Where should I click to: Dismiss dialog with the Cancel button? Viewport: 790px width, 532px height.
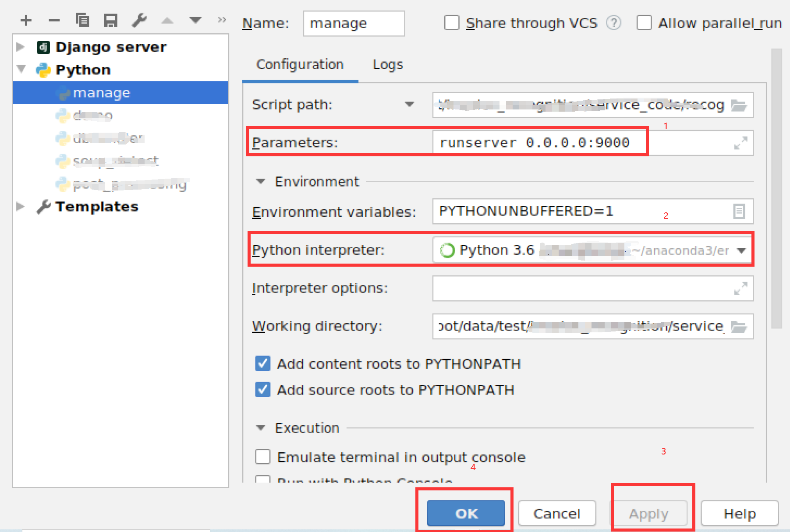tap(557, 513)
